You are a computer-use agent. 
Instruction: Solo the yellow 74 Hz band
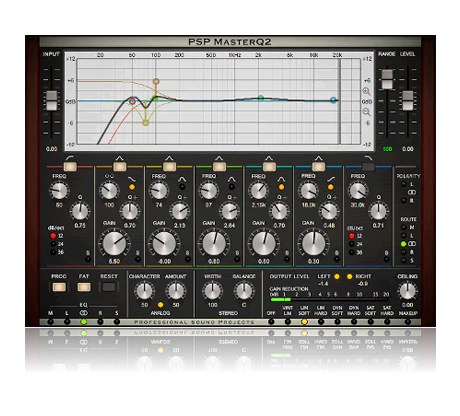(x=187, y=259)
